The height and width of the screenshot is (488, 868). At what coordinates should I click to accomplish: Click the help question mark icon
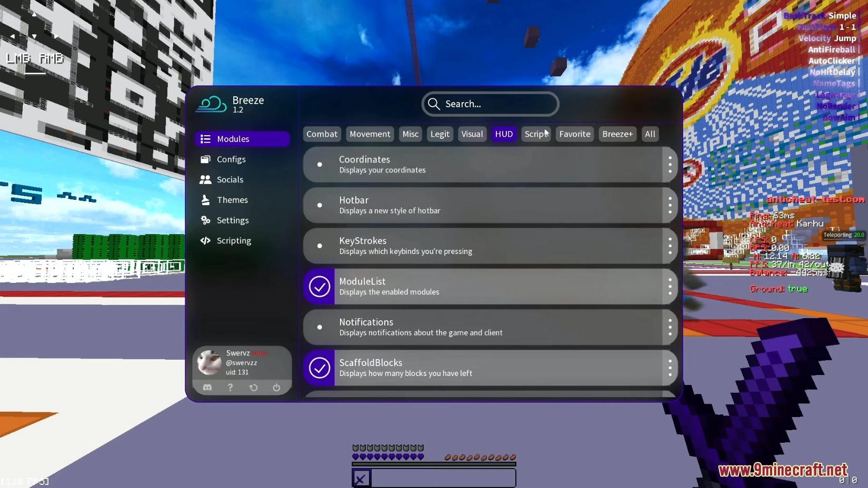(230, 388)
